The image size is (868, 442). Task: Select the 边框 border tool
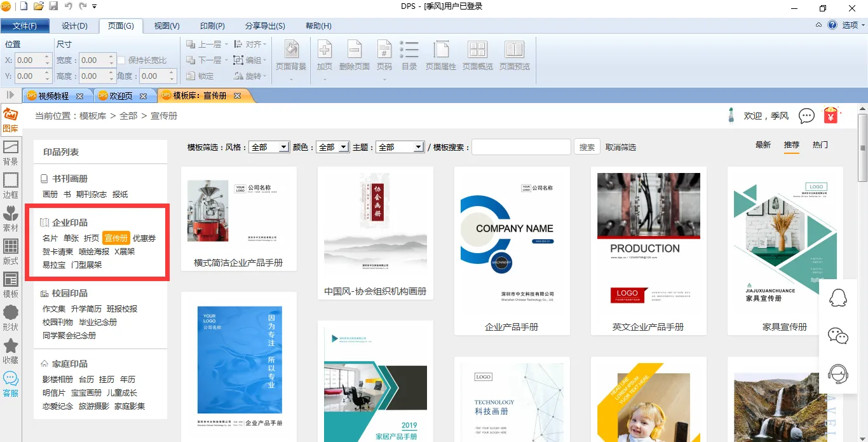11,185
